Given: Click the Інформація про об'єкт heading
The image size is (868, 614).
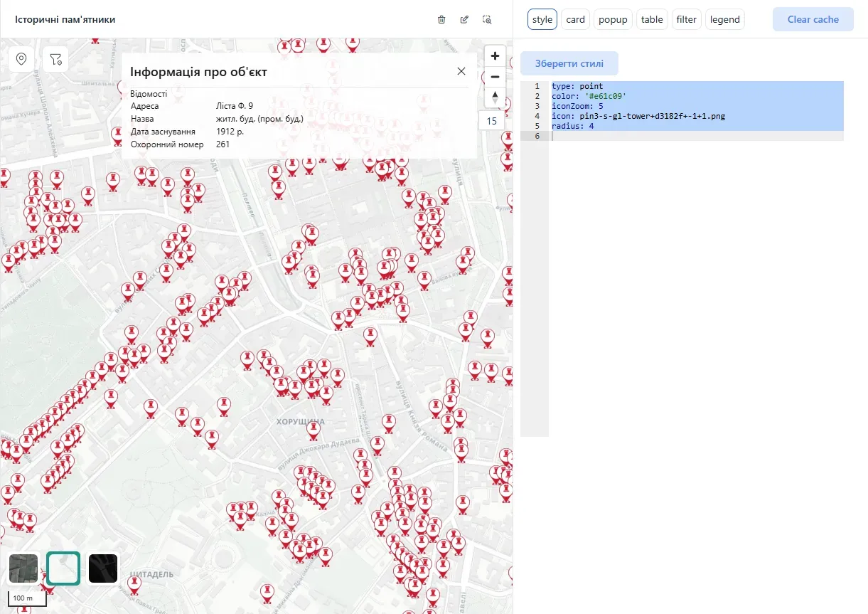Looking at the screenshot, I should point(199,72).
